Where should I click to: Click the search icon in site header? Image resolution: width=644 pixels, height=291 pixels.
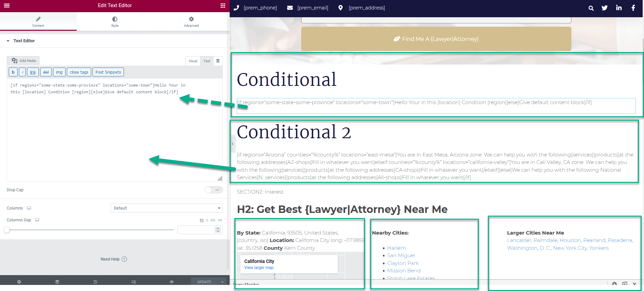(591, 8)
